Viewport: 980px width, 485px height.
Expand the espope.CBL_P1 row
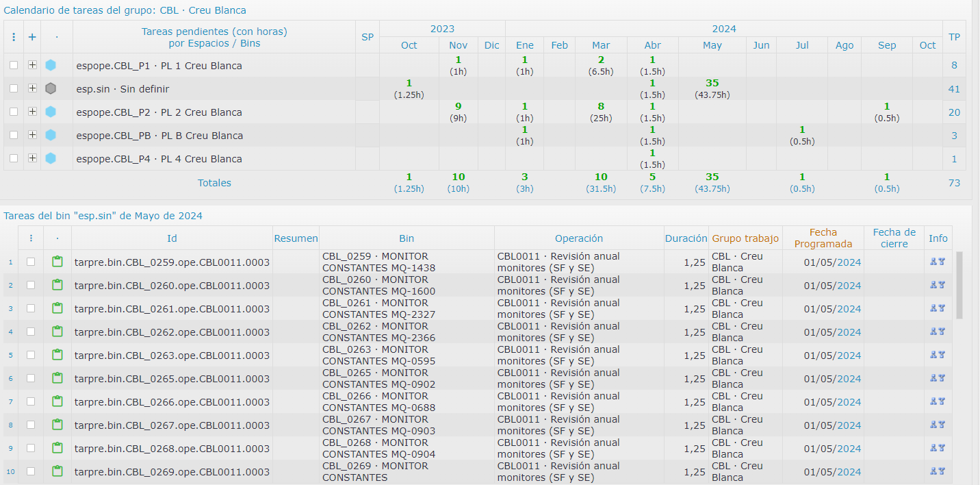(x=32, y=65)
